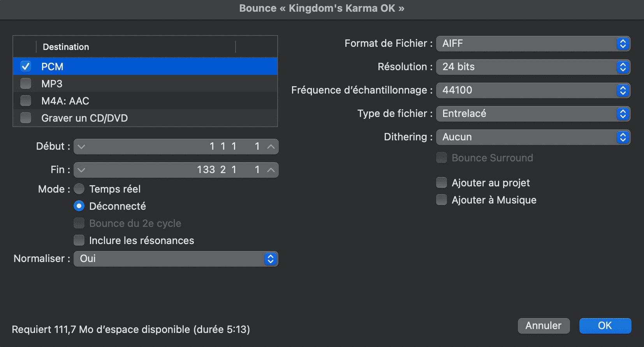This screenshot has width=644, height=347.
Task: Click the Annuler button
Action: tap(544, 326)
